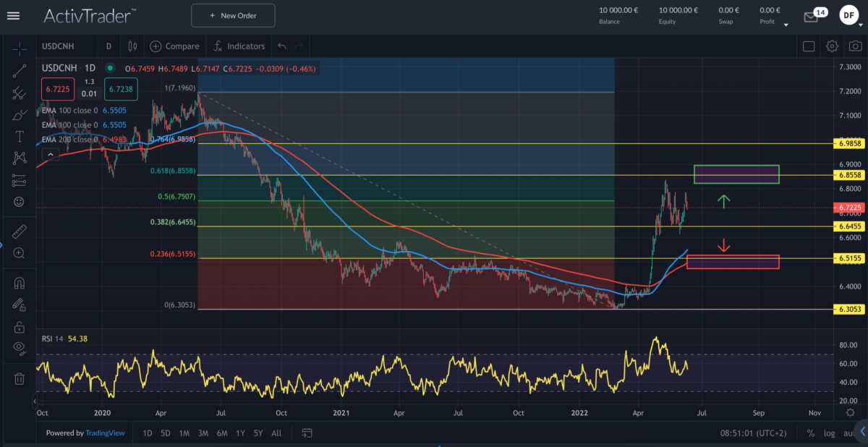Open the USDCNH symbol search box
The width and height of the screenshot is (868, 447).
coord(65,46)
